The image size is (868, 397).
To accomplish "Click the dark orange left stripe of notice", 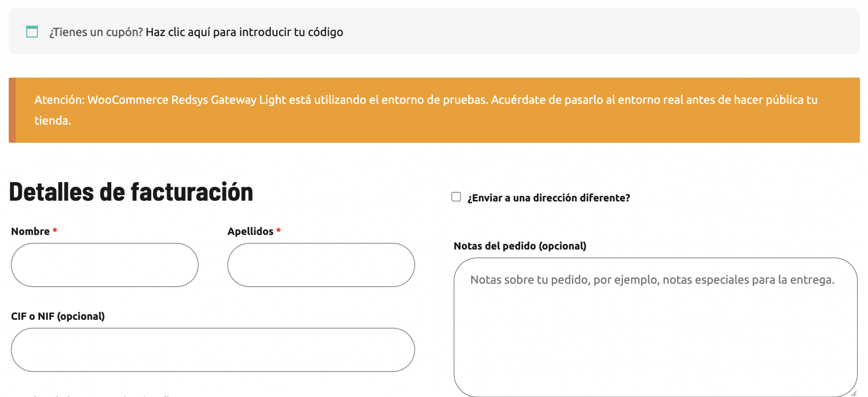I will pyautogui.click(x=12, y=110).
